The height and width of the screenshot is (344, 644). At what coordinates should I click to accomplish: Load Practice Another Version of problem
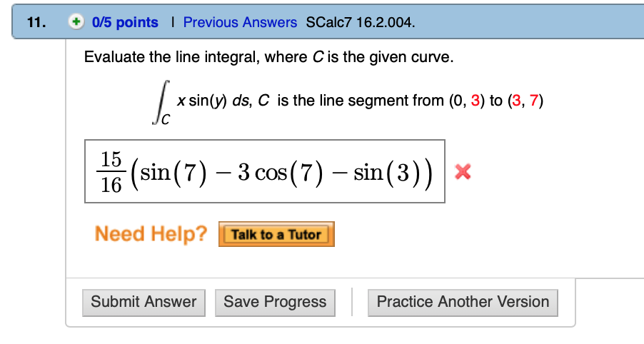coord(463,302)
